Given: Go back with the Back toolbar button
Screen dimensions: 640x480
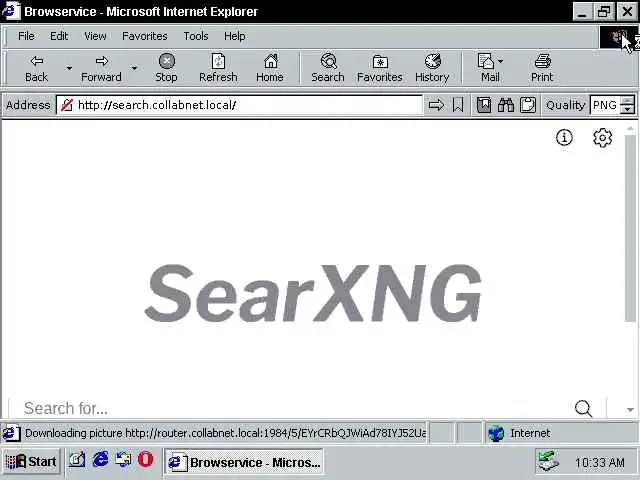Looking at the screenshot, I should [37, 69].
